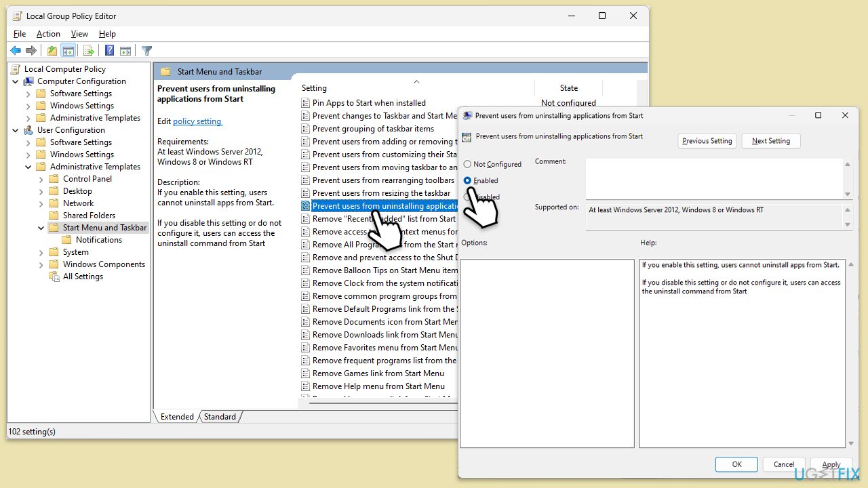Click the policy icon beside Pin Apps to Start
868x488 pixels.
(305, 103)
